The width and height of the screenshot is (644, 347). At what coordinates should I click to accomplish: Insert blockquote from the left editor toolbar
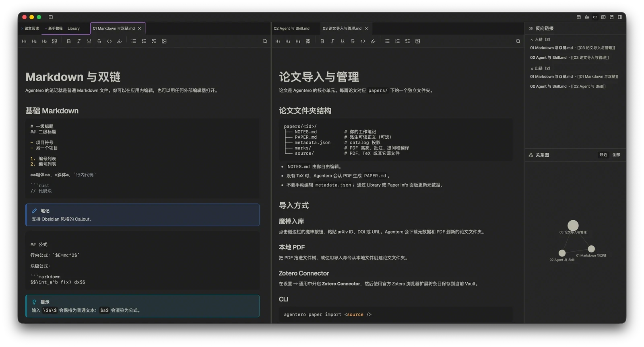54,41
